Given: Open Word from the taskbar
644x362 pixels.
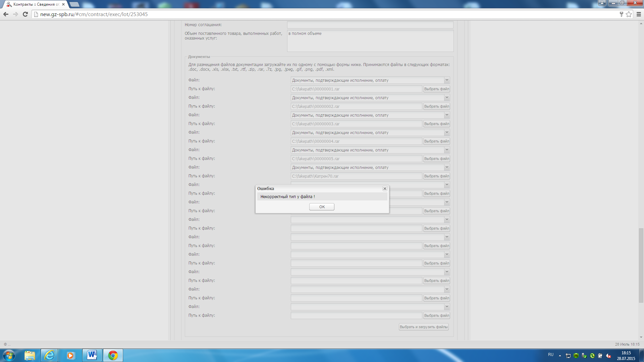Looking at the screenshot, I should (x=92, y=355).
